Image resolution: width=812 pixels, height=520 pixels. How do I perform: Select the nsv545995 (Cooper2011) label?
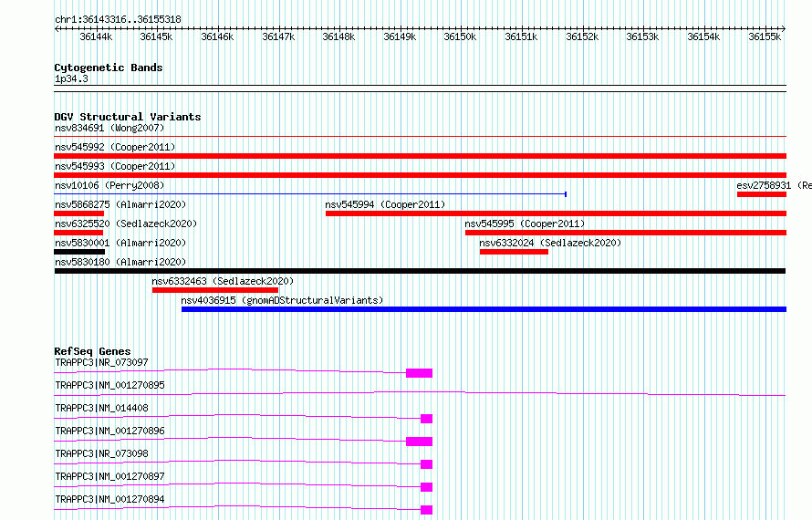point(524,224)
